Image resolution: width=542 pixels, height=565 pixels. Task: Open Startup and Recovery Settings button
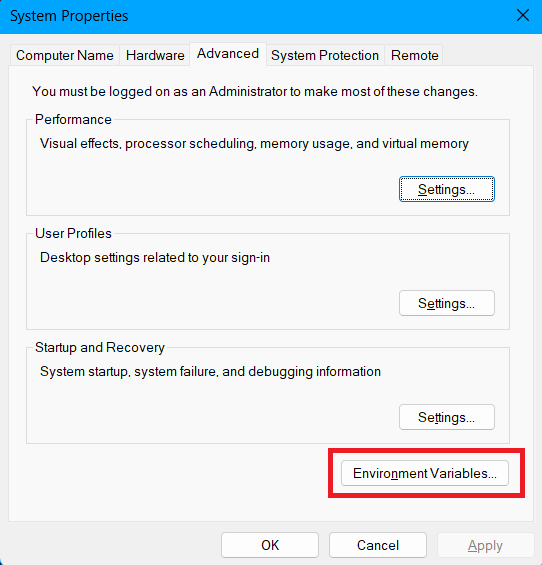pyautogui.click(x=447, y=417)
